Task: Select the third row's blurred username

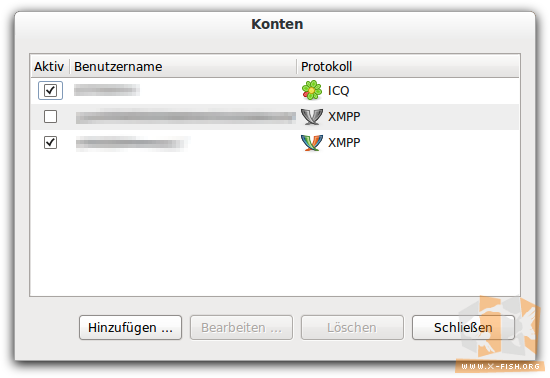Action: 132,143
